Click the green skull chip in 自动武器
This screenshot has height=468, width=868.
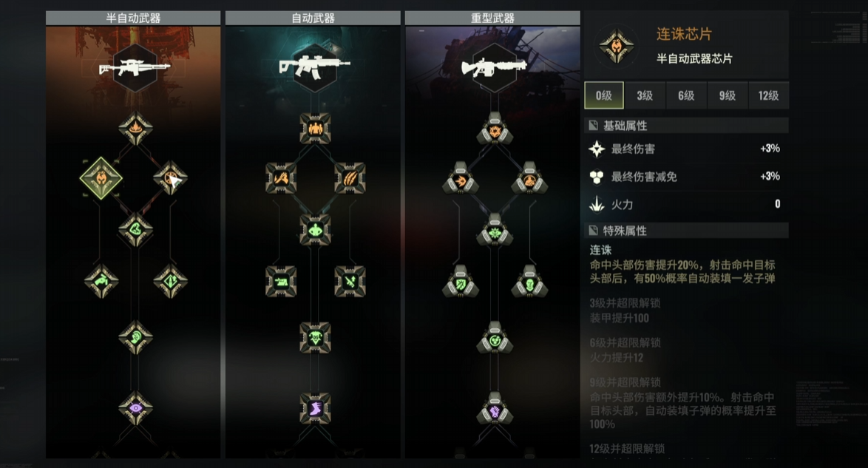click(315, 337)
